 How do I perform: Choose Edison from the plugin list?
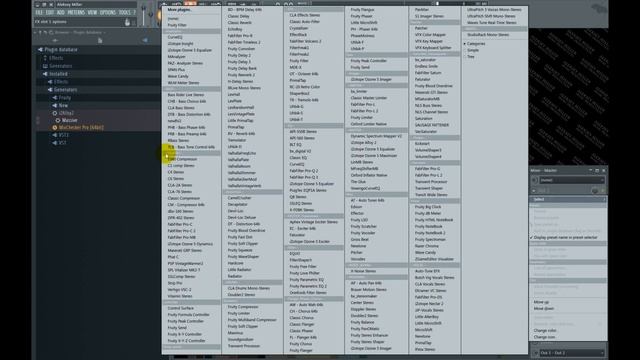tap(356, 207)
